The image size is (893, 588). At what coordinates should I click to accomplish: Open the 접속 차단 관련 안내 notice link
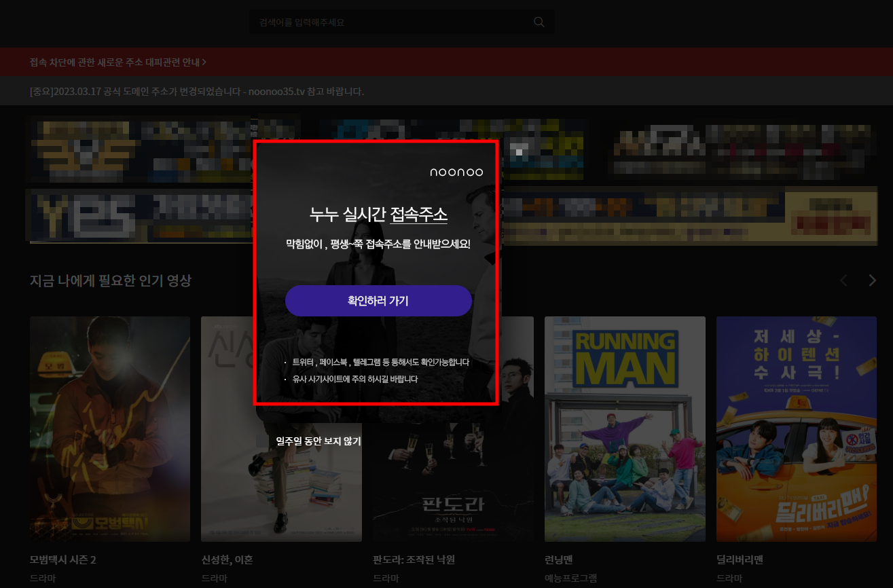[115, 62]
